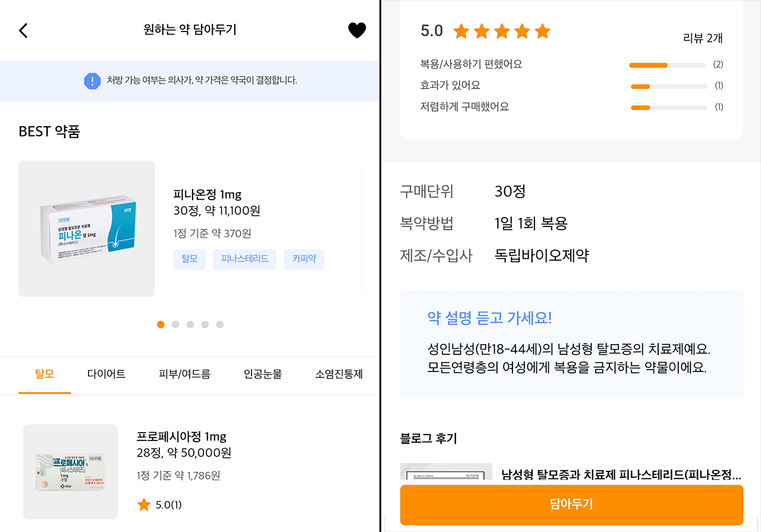
Task: Click the first orange star of 5.0 rating
Action: (x=461, y=31)
